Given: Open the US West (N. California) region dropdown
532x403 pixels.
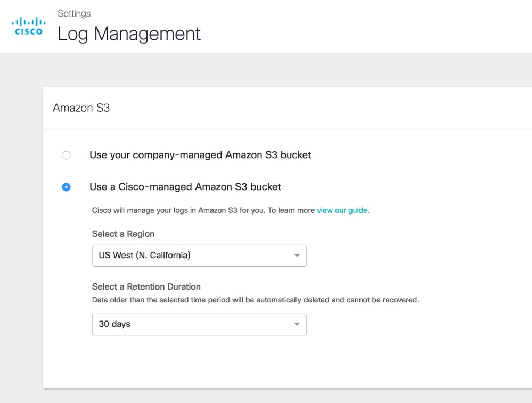Looking at the screenshot, I should (x=199, y=256).
